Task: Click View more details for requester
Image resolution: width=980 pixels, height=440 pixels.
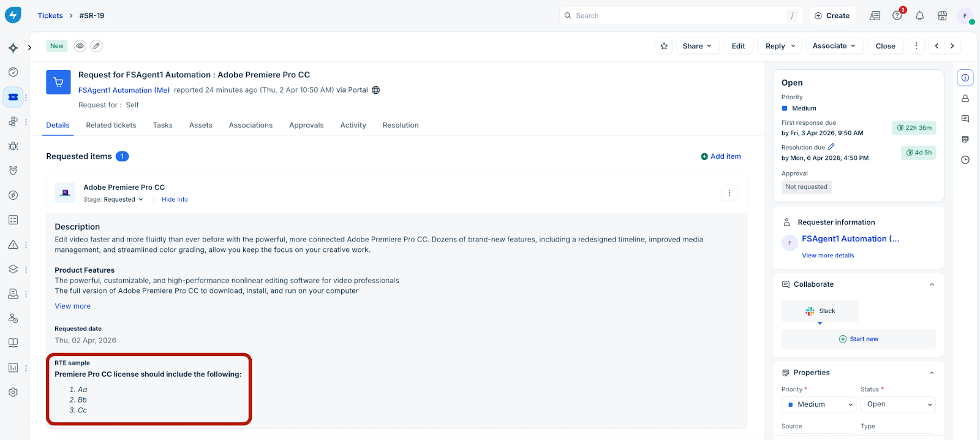Action: point(828,256)
